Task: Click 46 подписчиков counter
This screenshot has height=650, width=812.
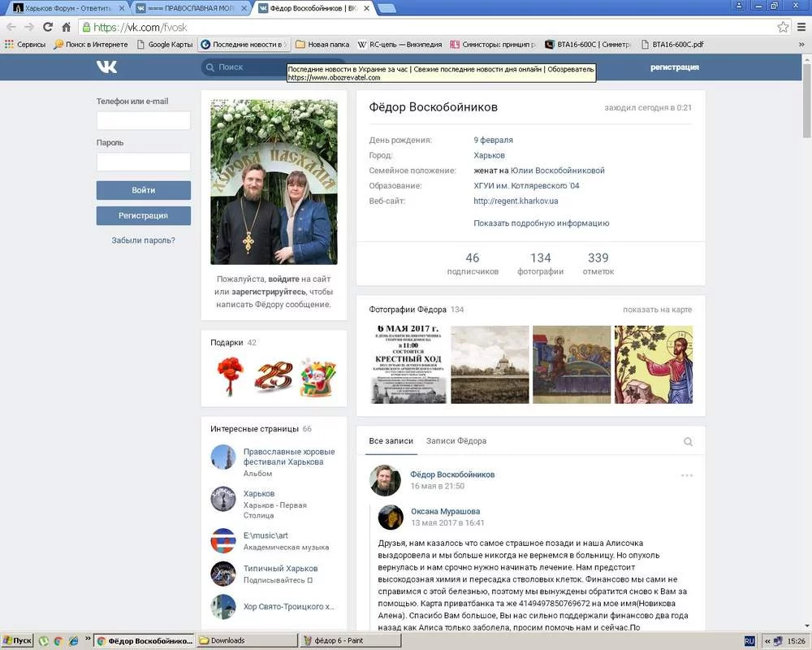Action: click(x=473, y=263)
